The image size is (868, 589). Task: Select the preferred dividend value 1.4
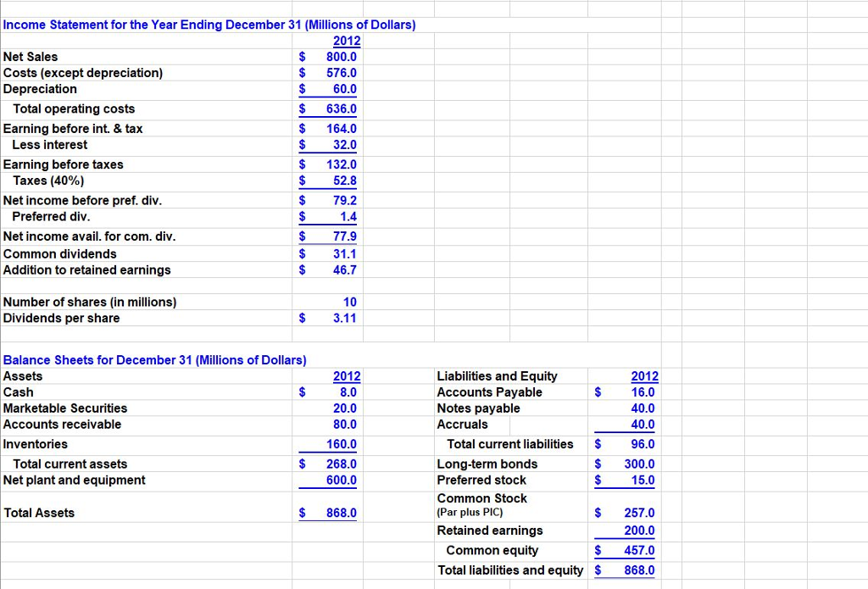348,216
